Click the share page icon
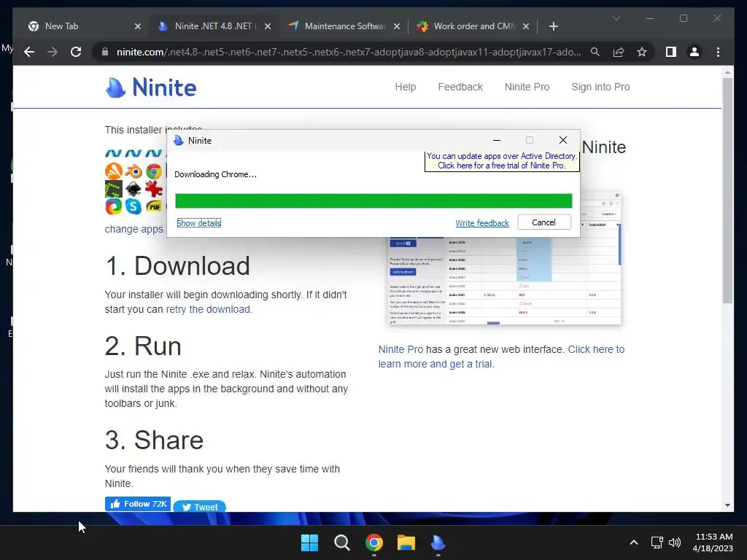Viewport: 747px width, 560px height. [619, 52]
